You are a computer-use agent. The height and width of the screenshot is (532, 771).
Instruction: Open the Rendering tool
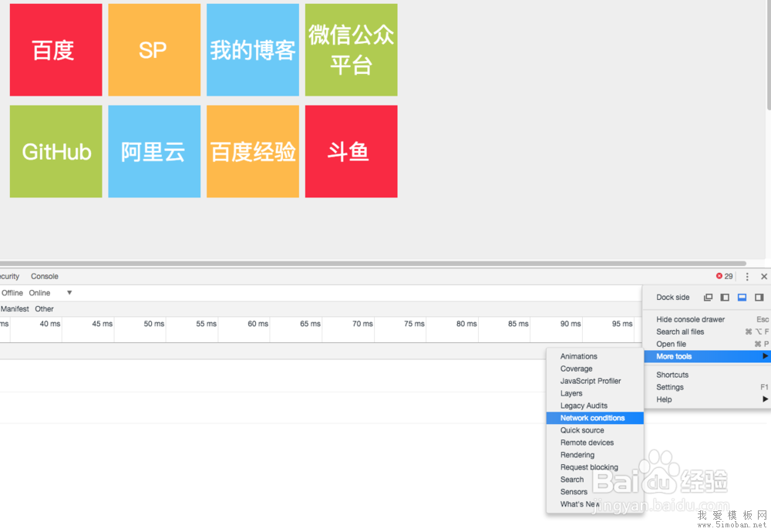click(595, 455)
